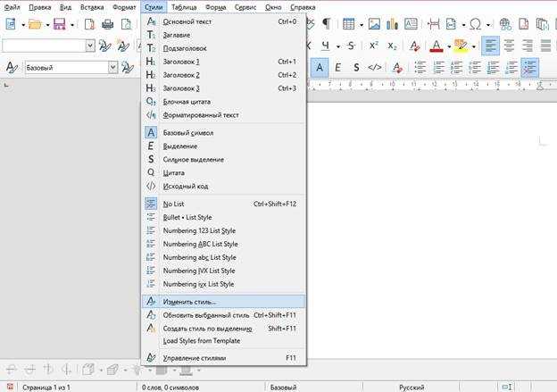Insert a table with the grid icon

point(348,24)
